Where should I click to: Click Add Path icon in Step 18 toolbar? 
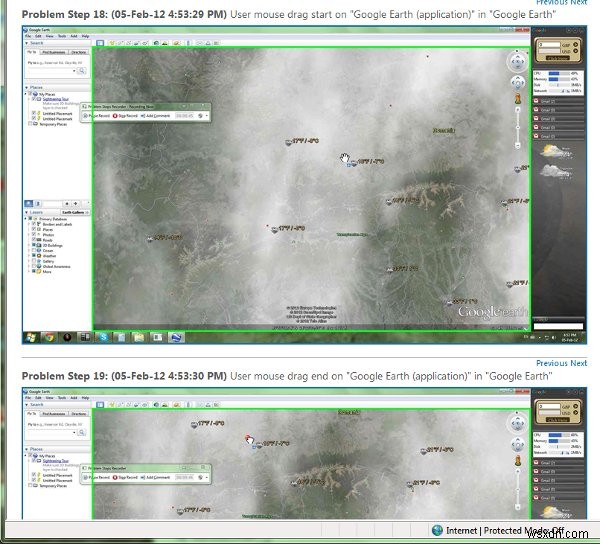(129, 43)
